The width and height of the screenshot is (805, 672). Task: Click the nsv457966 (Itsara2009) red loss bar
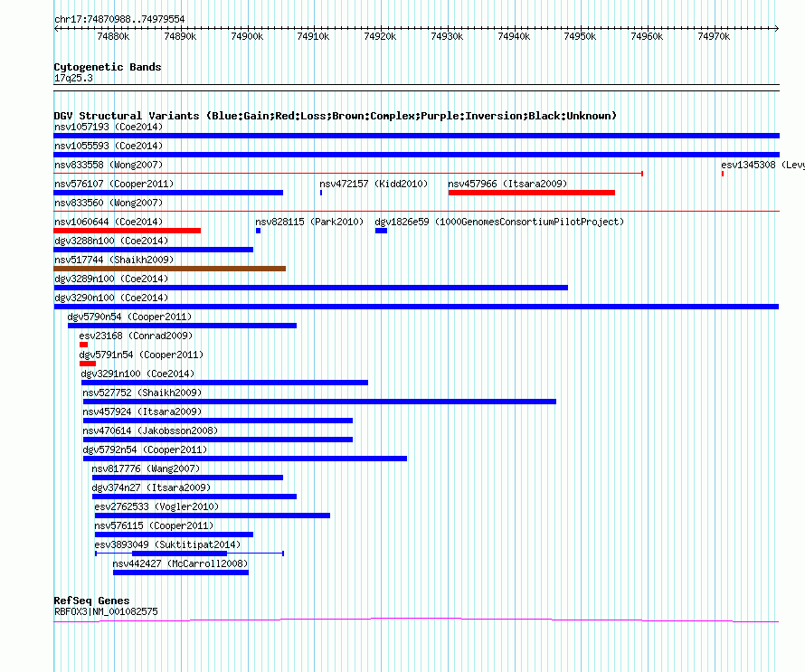coord(531,193)
